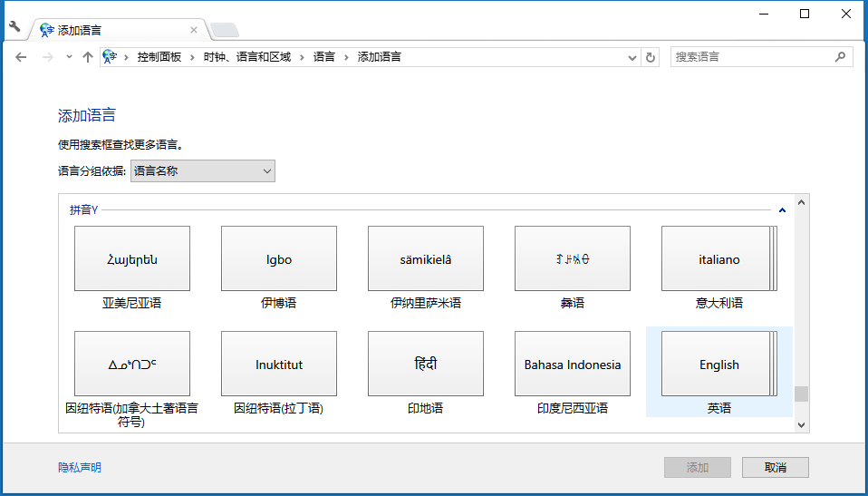
Task: Select the italiano language tile
Action: (719, 258)
